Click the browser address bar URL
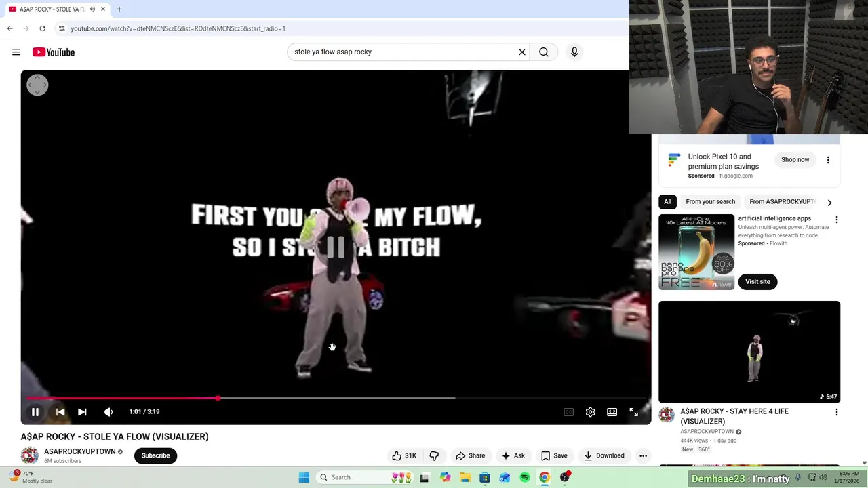868x488 pixels. point(178,28)
